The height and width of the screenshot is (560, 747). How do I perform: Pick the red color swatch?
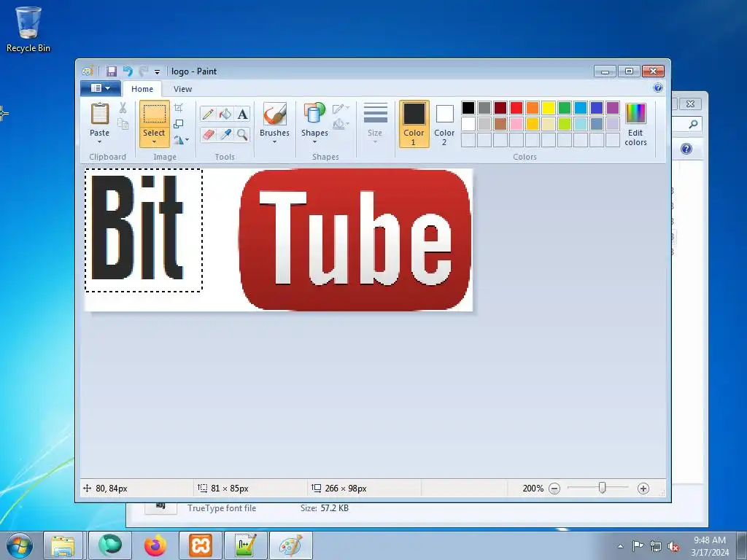click(516, 108)
